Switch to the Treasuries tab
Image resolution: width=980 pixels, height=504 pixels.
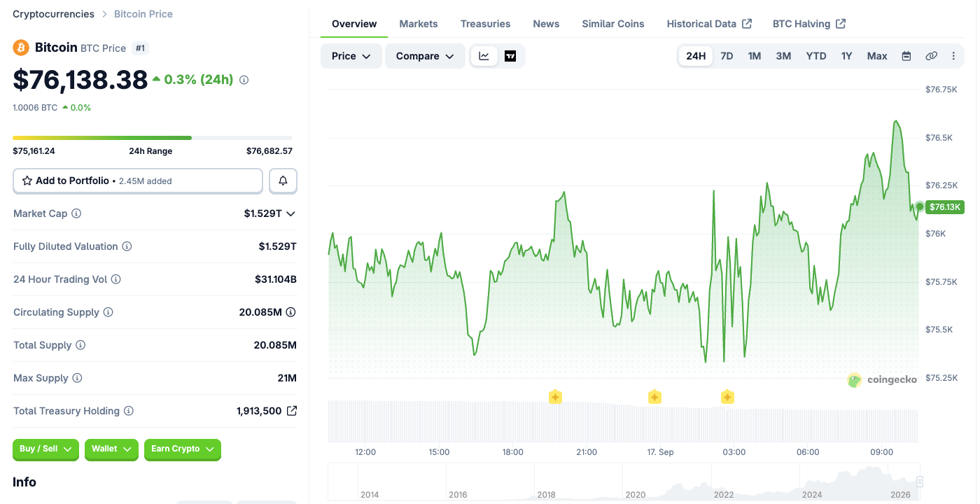coord(485,24)
